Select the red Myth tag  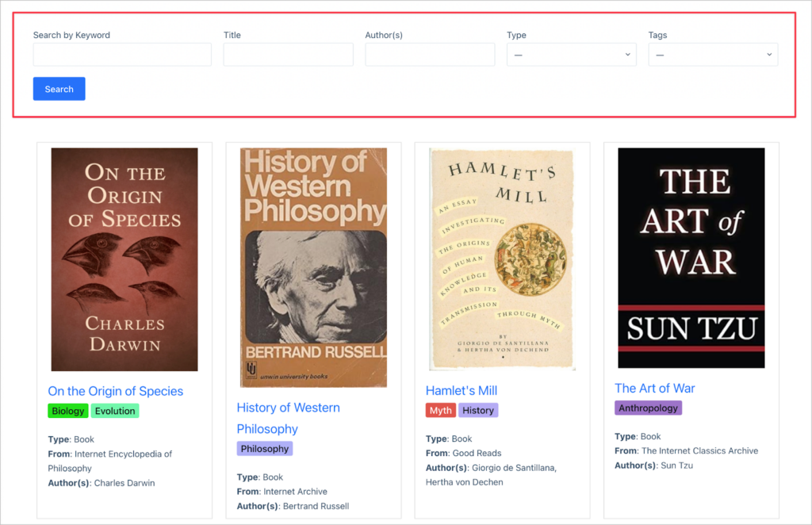point(441,411)
